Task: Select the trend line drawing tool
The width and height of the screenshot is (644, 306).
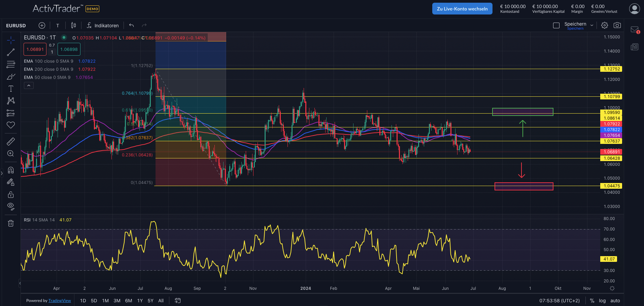Action: click(x=11, y=52)
